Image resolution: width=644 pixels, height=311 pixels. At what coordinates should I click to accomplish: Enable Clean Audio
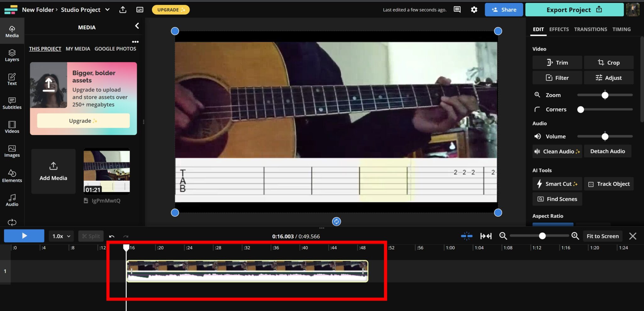pyautogui.click(x=557, y=151)
